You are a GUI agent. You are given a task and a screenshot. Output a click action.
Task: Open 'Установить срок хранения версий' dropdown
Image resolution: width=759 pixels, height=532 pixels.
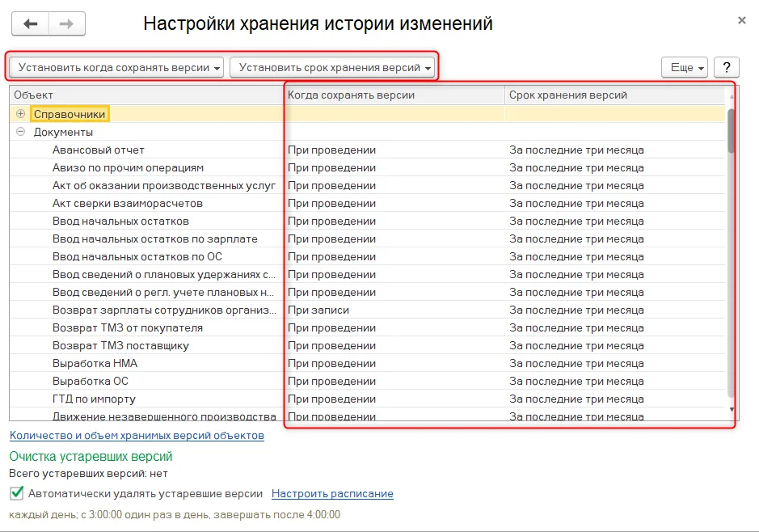pos(332,67)
